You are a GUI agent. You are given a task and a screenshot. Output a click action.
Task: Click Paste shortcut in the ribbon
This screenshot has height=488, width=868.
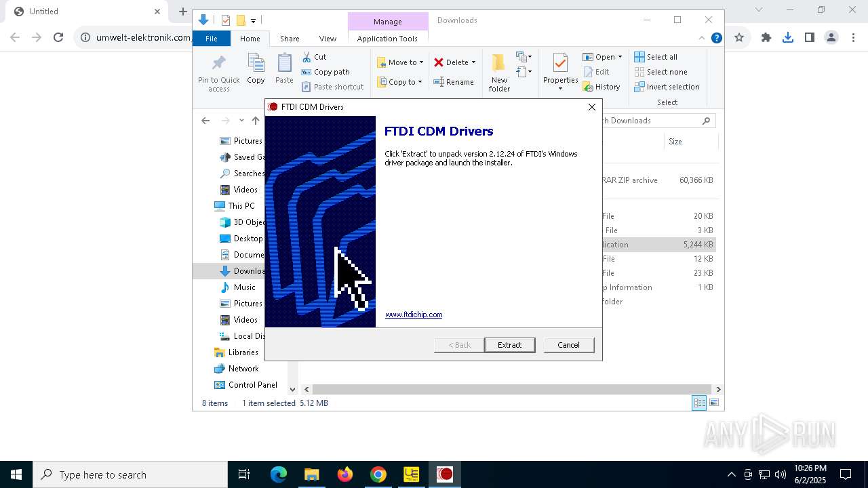pos(333,87)
